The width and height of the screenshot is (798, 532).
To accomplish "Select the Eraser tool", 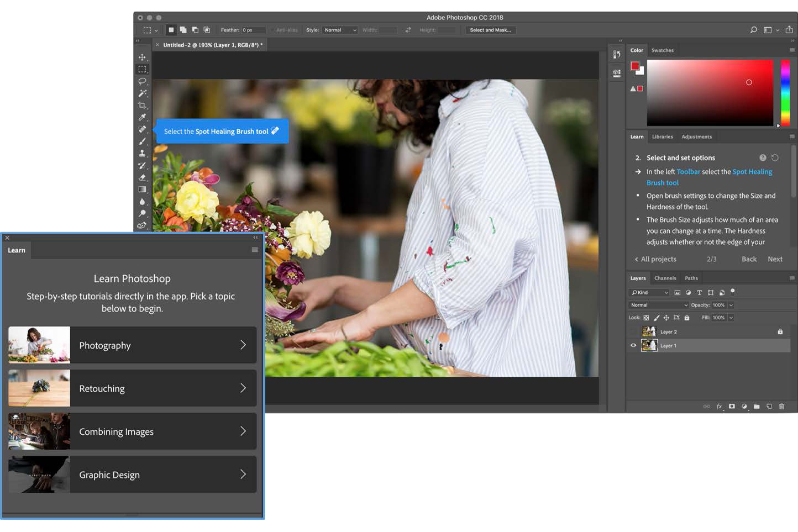I will pyautogui.click(x=142, y=177).
